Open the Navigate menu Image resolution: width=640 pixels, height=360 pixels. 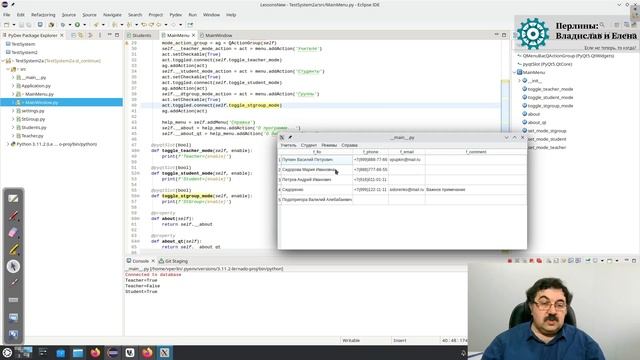[x=112, y=15]
